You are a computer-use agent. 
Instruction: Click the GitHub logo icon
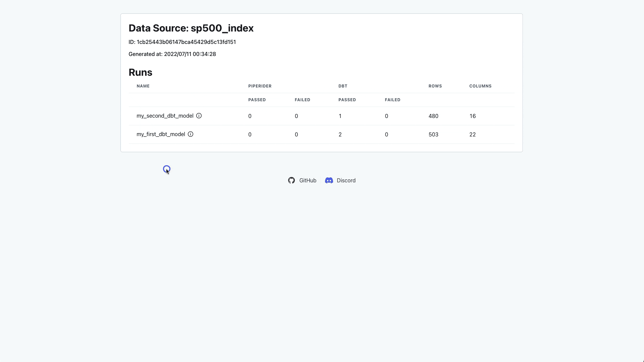(291, 180)
